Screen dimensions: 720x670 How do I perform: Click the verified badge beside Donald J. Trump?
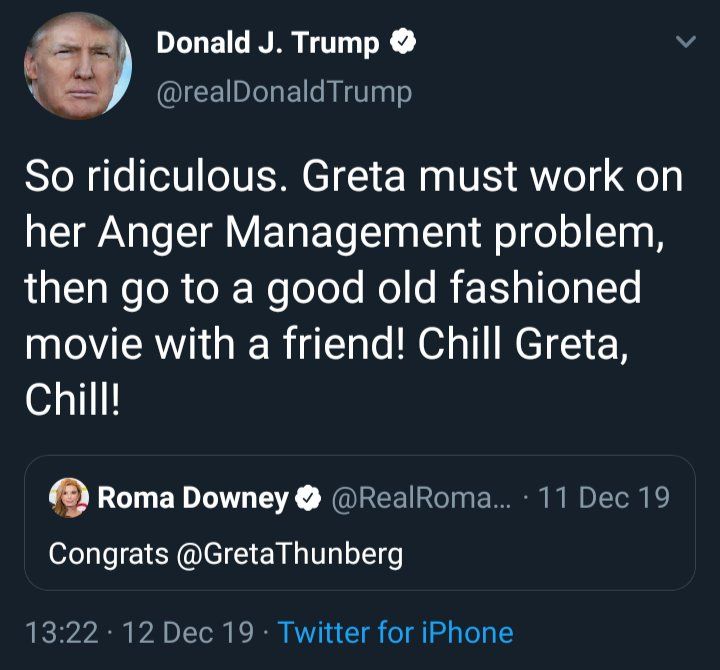pos(403,42)
